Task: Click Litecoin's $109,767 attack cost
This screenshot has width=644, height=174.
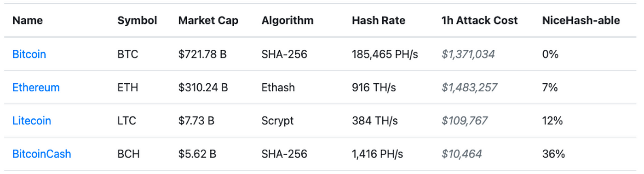Action: tap(465, 121)
